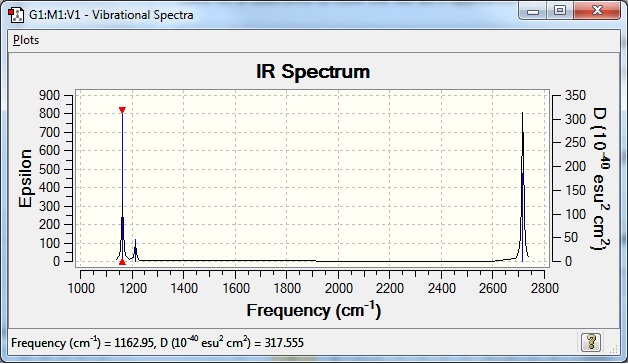Click the 2800 tick label on frequency axis

pyautogui.click(x=544, y=288)
